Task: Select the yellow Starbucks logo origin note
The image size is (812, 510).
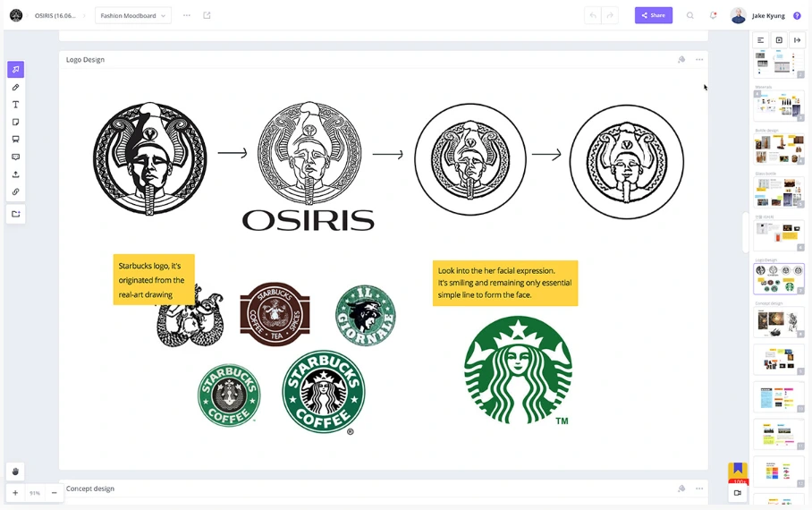Action: tap(154, 279)
